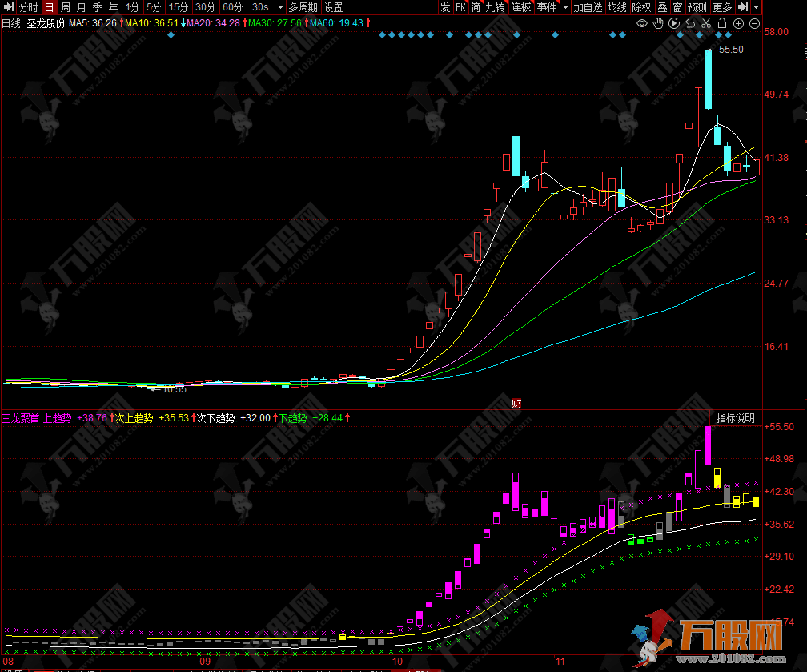Open the 设置 settings button
Viewport: 807px width, 672px height.
coord(334,7)
